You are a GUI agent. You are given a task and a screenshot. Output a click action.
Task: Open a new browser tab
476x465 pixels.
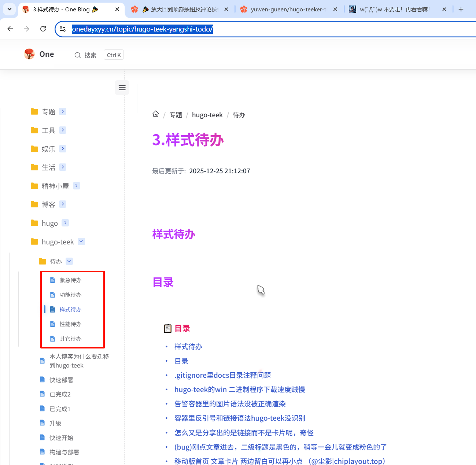[x=461, y=9]
